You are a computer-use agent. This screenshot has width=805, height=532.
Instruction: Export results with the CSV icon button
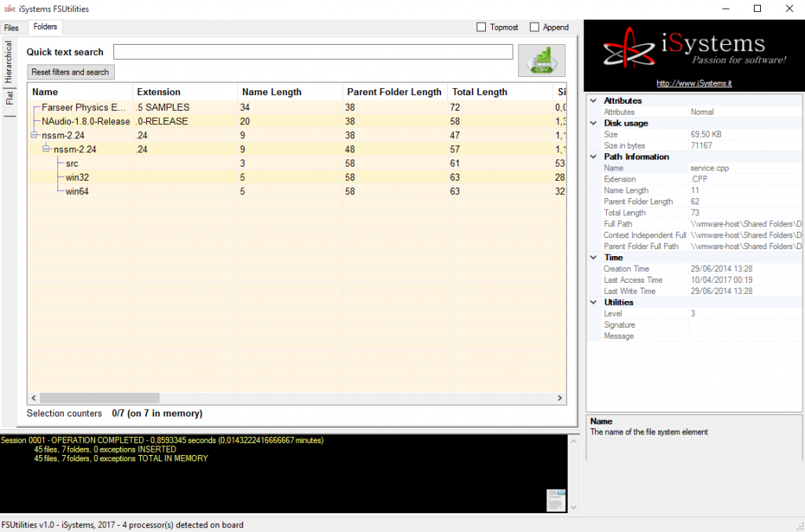(x=542, y=61)
